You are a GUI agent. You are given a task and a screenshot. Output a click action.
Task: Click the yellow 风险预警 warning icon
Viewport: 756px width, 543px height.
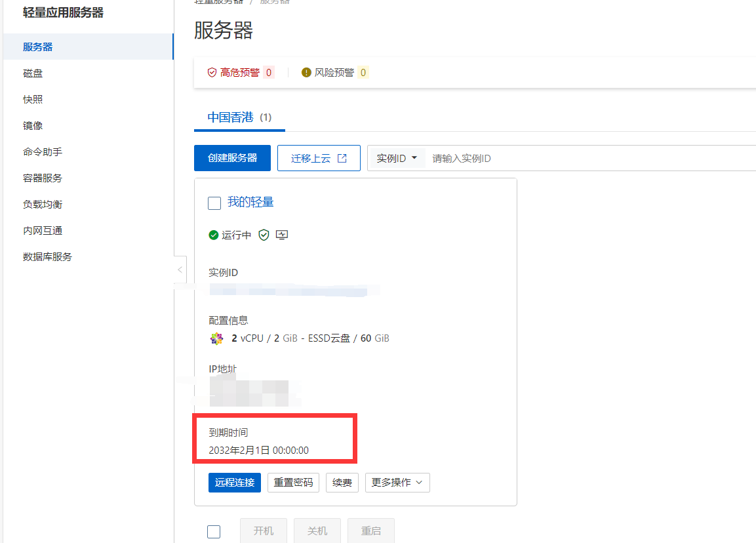click(306, 72)
